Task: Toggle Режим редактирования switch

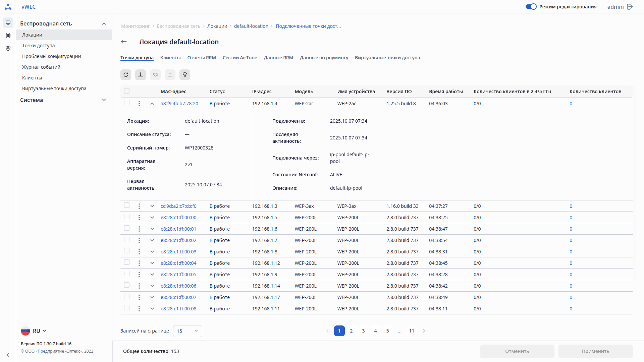Action: pos(531,7)
